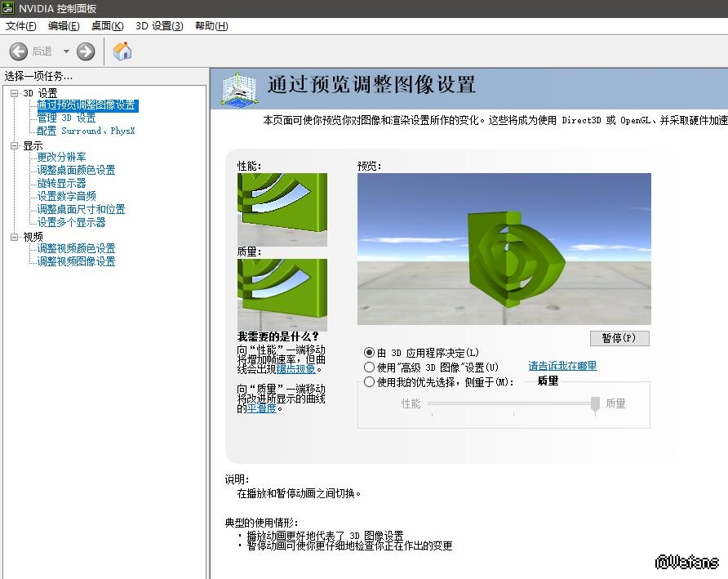The height and width of the screenshot is (579, 728).
Task: Click the NVIDIA title bar app icon
Action: (x=8, y=8)
